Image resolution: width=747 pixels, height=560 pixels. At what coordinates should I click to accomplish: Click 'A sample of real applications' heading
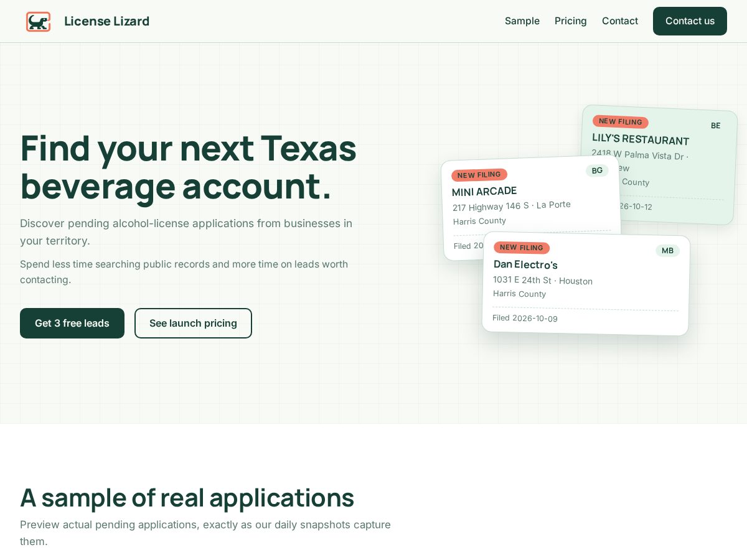tap(187, 498)
